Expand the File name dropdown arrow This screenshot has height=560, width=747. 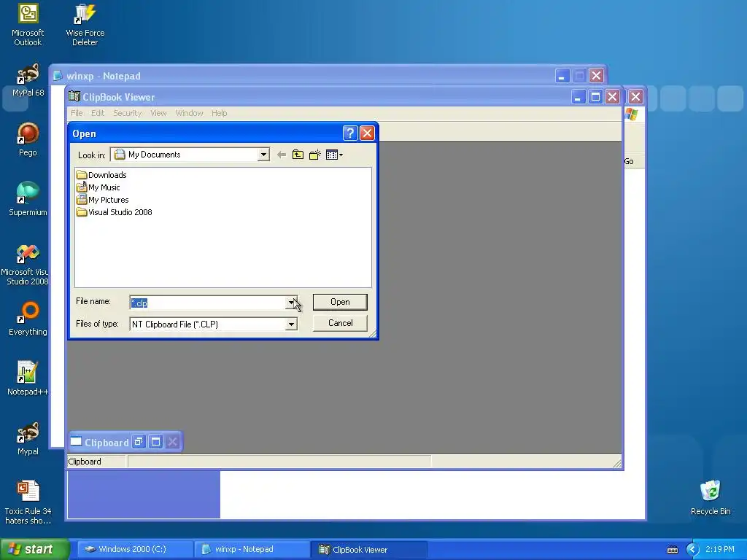click(291, 303)
